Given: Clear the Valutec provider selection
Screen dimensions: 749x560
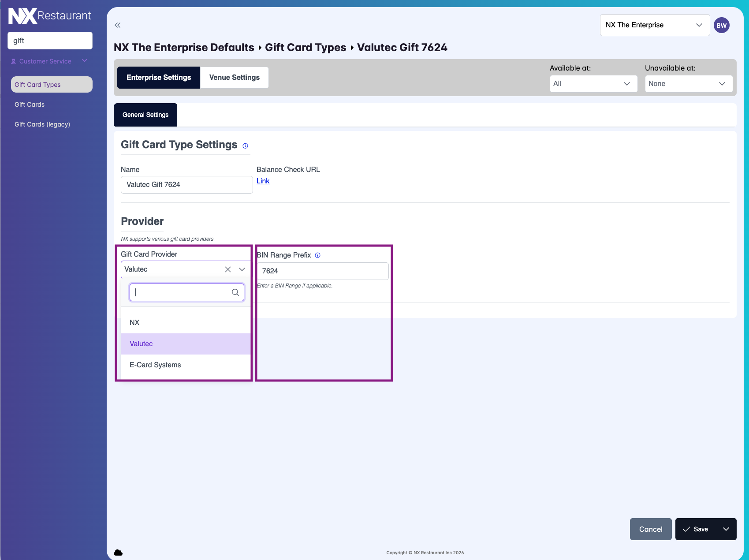Looking at the screenshot, I should [228, 269].
